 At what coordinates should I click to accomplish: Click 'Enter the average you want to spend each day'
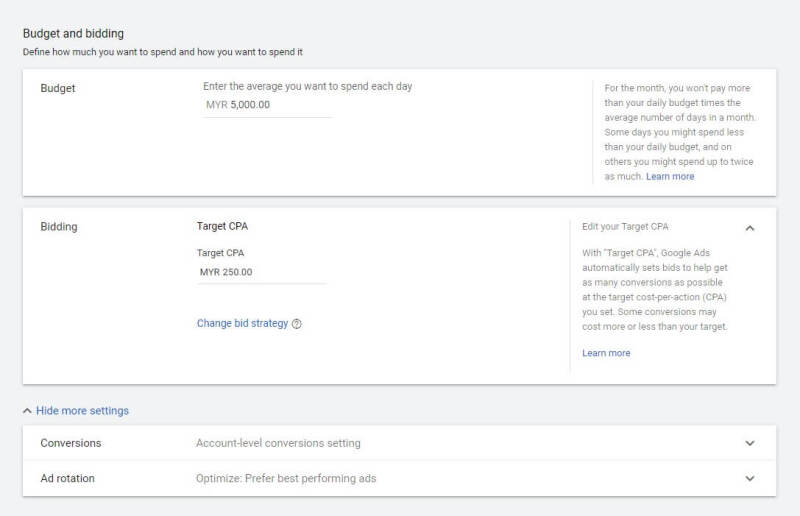[x=308, y=86]
